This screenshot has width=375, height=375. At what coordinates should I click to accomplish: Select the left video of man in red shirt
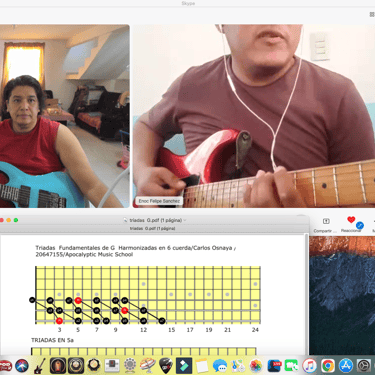click(65, 116)
